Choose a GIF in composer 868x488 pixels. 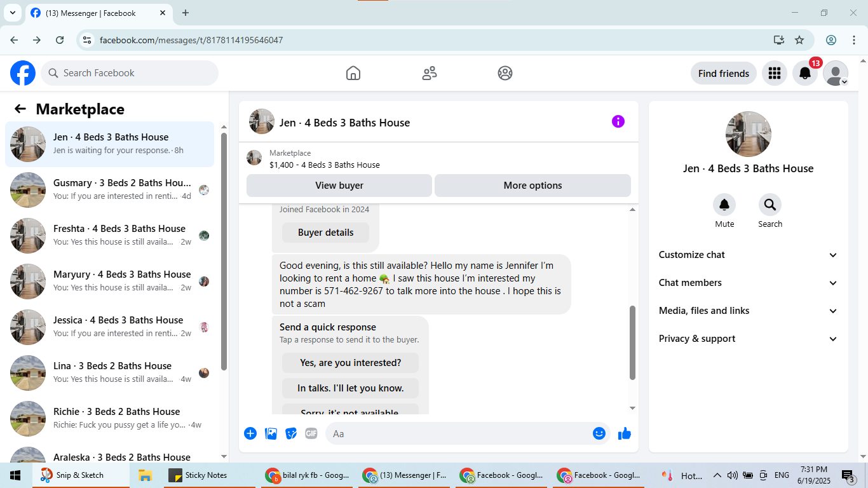(x=311, y=433)
